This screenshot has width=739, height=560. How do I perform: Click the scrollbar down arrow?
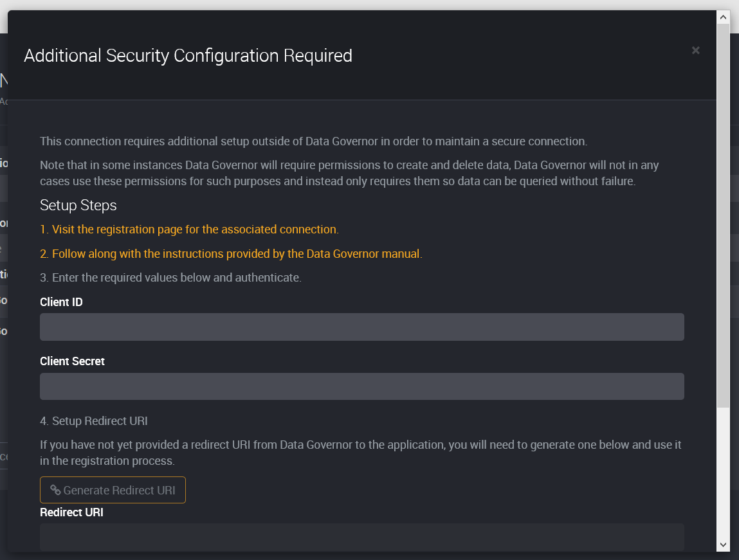point(723,545)
